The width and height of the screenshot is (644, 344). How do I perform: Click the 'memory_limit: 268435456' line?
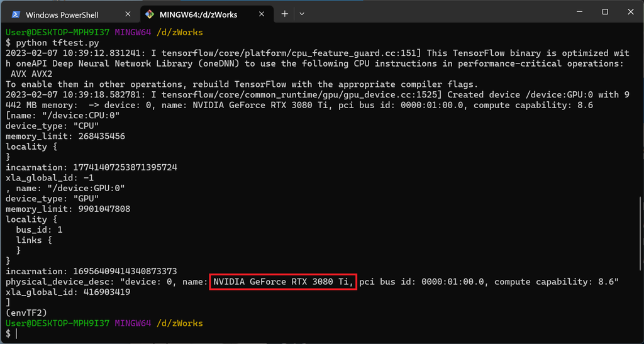pyautogui.click(x=65, y=136)
